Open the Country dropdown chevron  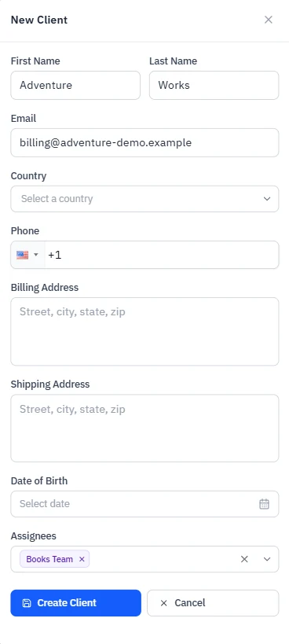[267, 199]
